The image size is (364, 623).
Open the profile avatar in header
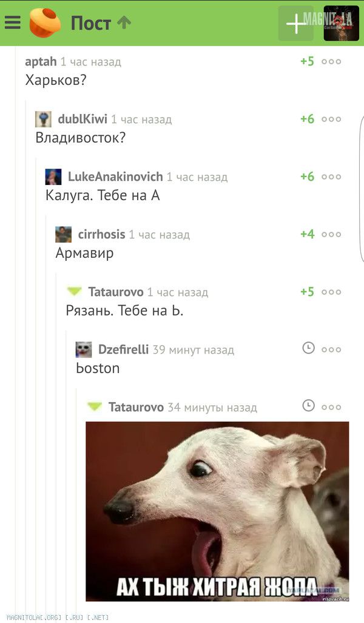pos(342,23)
